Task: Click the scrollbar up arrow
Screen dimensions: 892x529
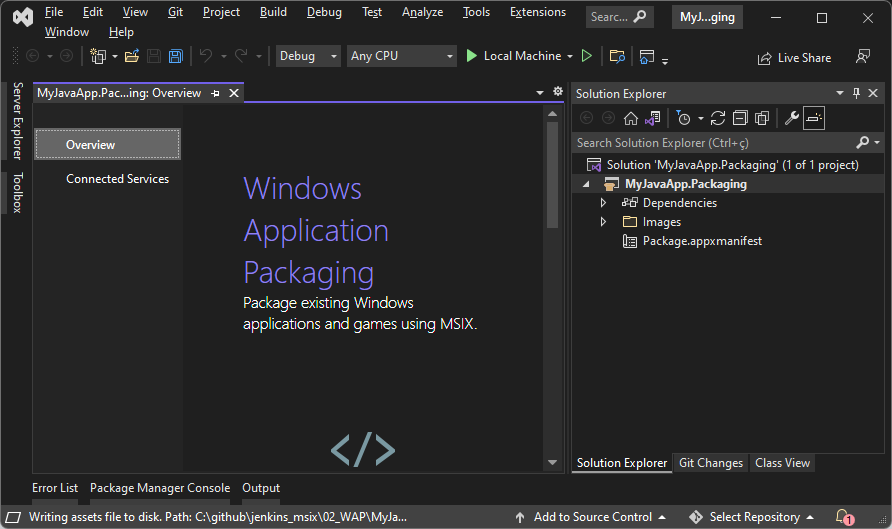Action: click(x=552, y=114)
